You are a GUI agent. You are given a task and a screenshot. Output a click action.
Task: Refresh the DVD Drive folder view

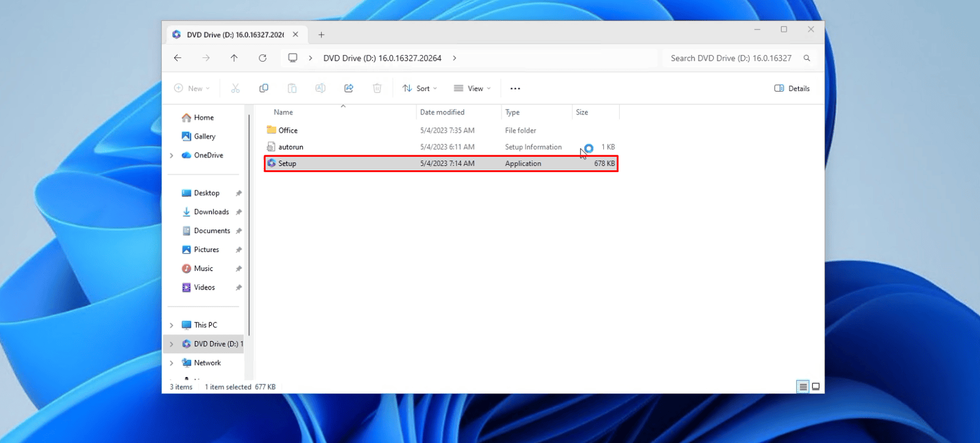tap(263, 58)
